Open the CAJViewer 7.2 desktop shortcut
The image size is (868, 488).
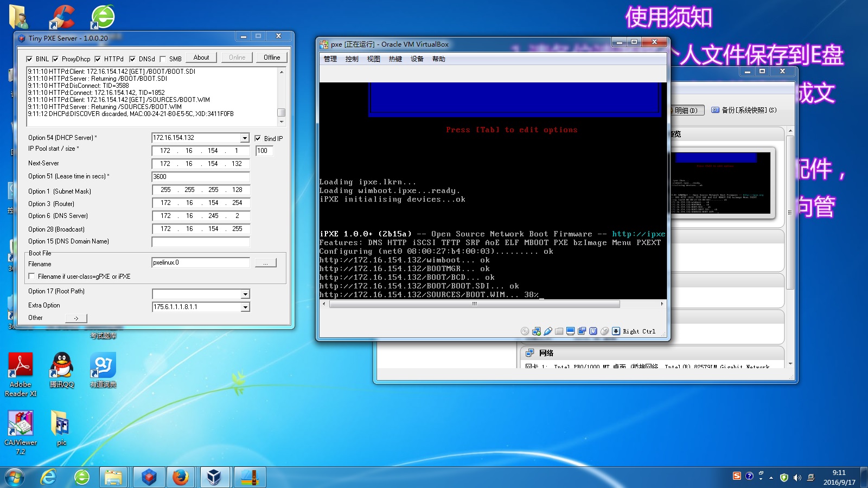pyautogui.click(x=21, y=432)
